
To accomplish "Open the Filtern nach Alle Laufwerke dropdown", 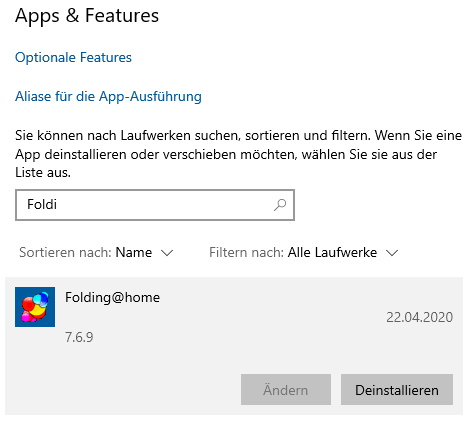I will click(304, 253).
